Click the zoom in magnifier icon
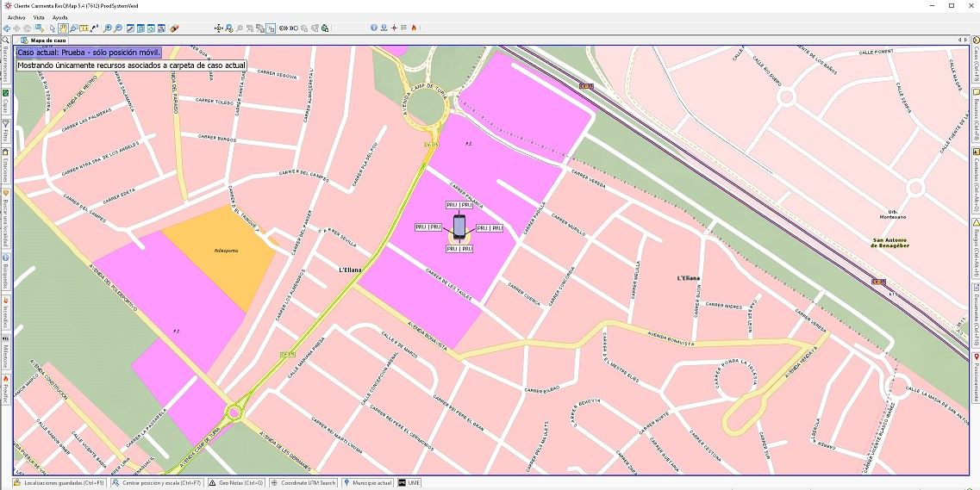980x490 pixels. pos(108,28)
